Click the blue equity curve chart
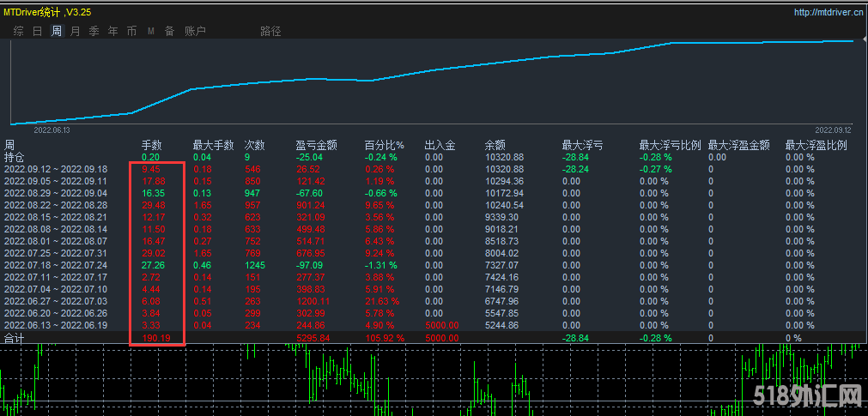The height and width of the screenshot is (416, 868). pyautogui.click(x=432, y=81)
